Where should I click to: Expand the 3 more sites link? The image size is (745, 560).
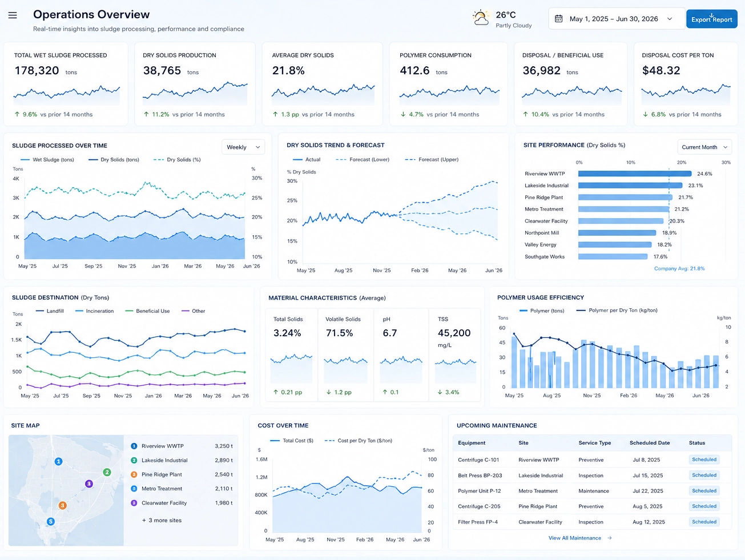coord(162,521)
